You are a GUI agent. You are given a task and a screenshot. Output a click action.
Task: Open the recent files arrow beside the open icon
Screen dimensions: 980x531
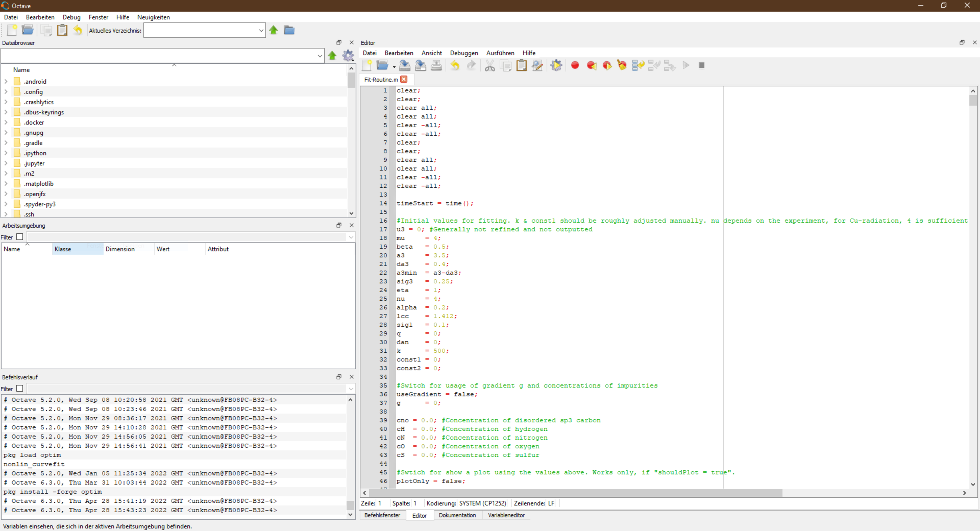pos(394,67)
